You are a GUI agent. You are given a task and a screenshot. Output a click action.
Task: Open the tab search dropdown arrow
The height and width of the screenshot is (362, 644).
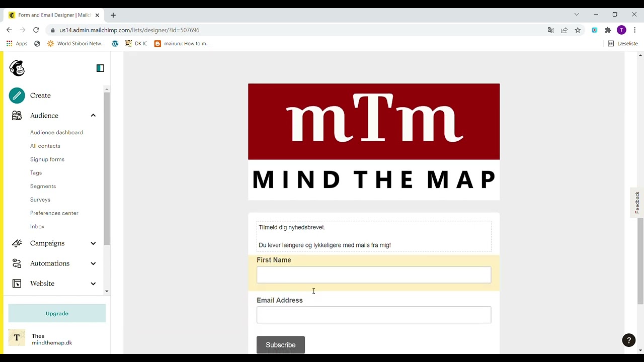(x=577, y=15)
